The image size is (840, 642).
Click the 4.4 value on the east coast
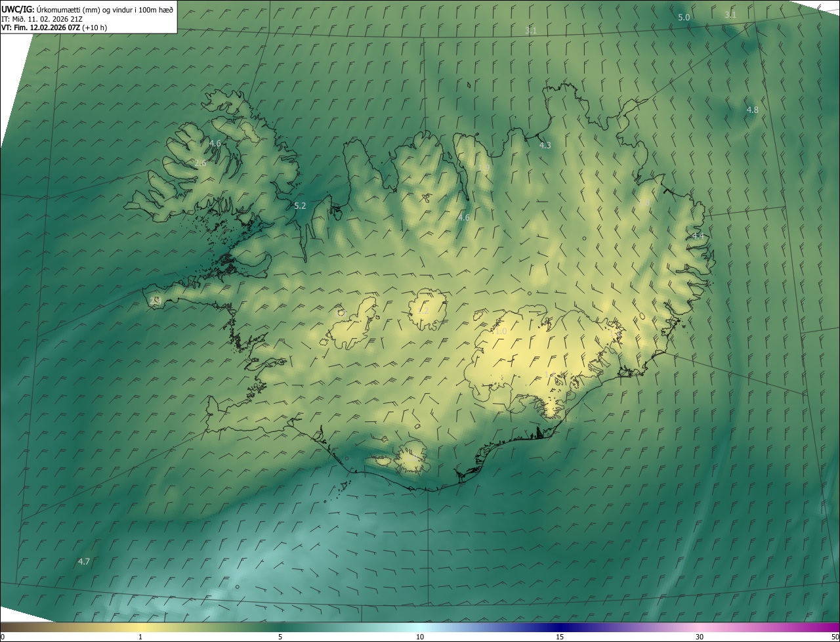point(698,236)
